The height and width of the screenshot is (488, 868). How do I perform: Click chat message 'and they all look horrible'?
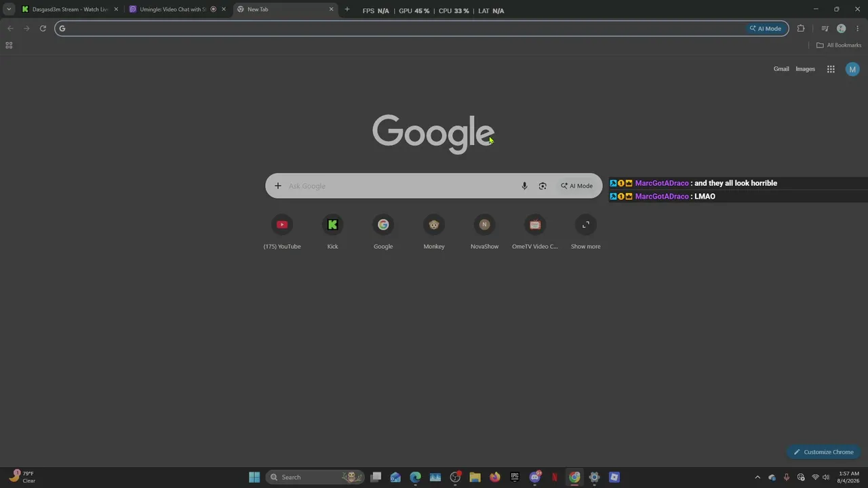(x=736, y=183)
